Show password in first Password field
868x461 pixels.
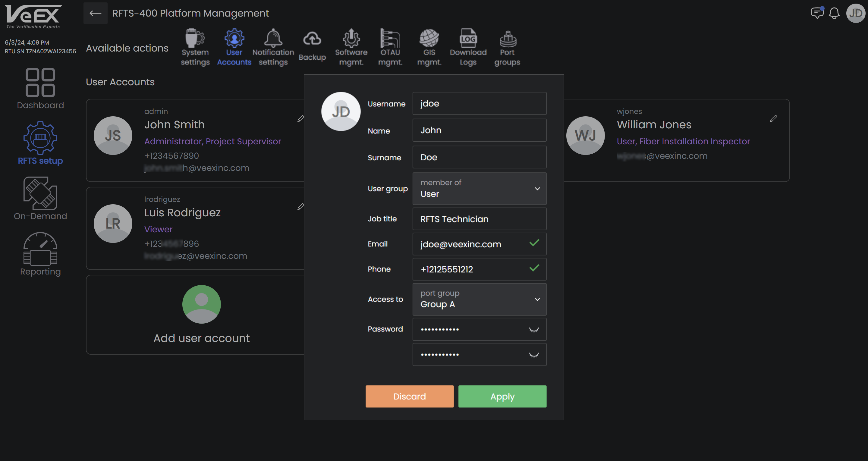[x=534, y=330]
